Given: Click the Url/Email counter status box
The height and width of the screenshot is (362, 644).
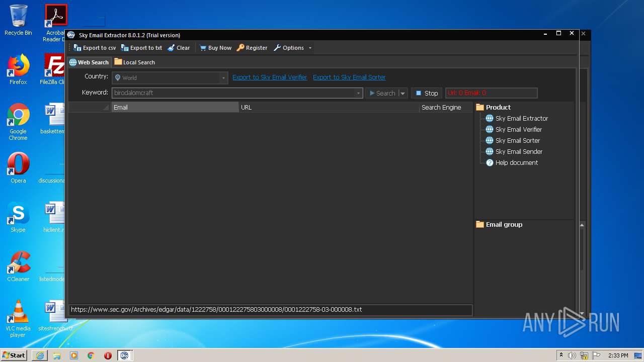Looking at the screenshot, I should (x=492, y=93).
